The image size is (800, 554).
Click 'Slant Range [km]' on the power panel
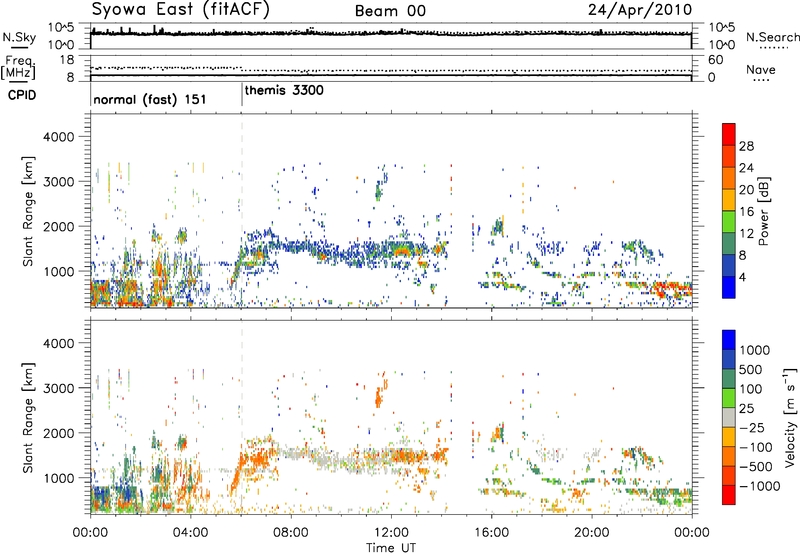[x=28, y=211]
